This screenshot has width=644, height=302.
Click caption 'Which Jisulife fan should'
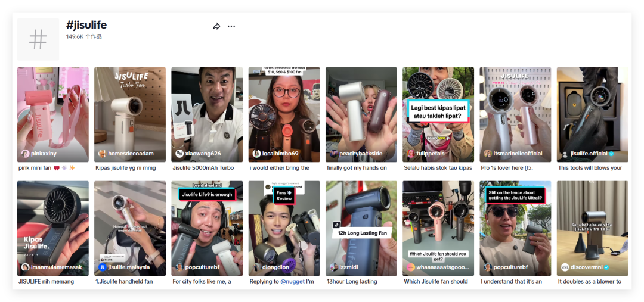pyautogui.click(x=436, y=282)
